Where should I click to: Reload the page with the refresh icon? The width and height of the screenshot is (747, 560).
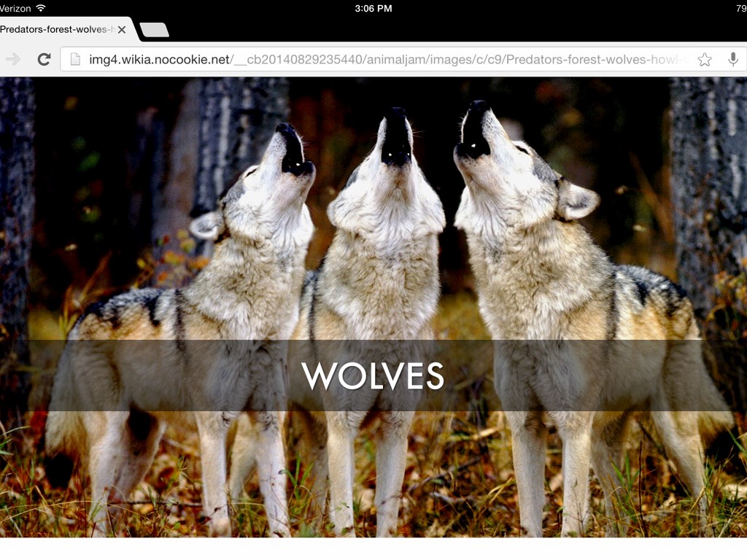click(44, 59)
